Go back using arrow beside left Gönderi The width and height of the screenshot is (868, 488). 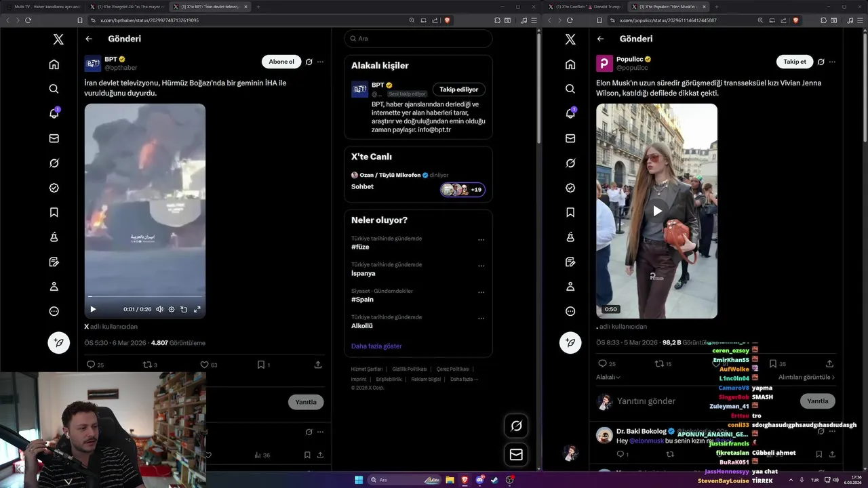pos(89,39)
